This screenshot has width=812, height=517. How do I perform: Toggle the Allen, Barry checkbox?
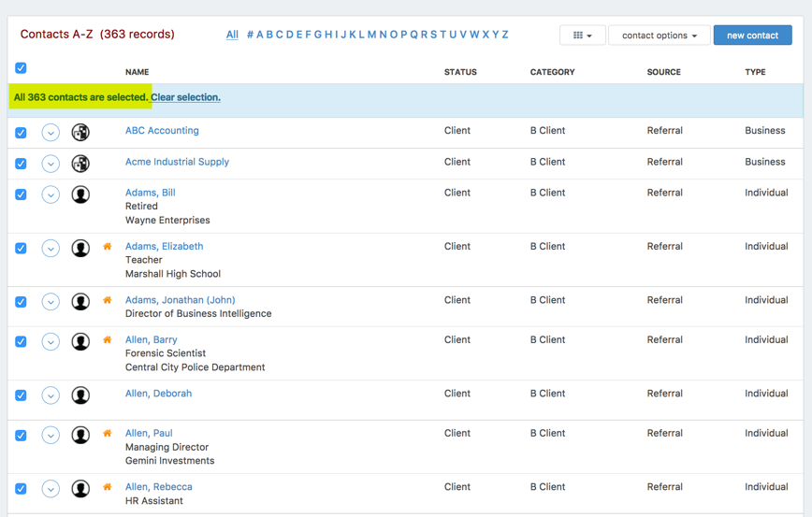point(21,341)
